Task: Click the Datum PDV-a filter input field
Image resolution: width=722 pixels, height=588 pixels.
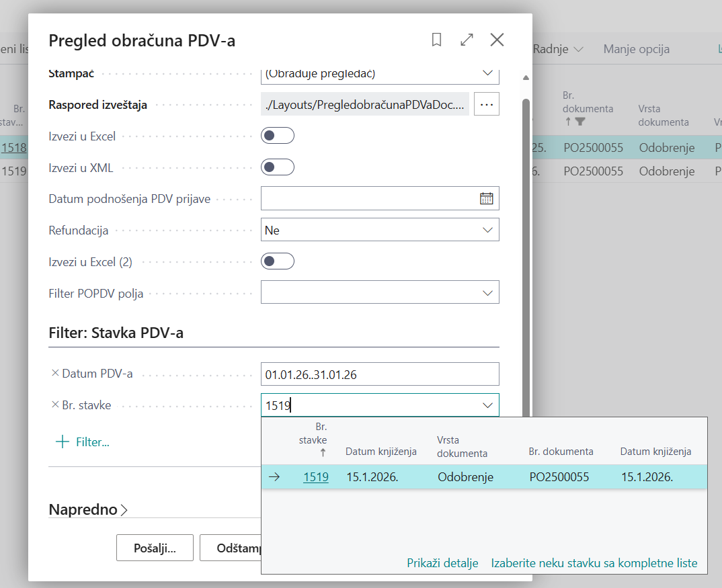Action: (x=380, y=374)
